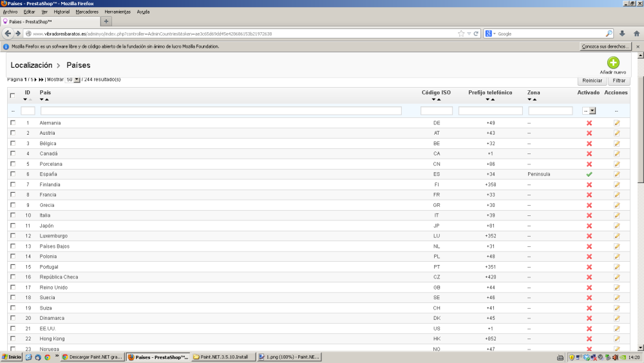The image size is (644, 363).
Task: Close the Firefox information bar
Action: coord(638,46)
